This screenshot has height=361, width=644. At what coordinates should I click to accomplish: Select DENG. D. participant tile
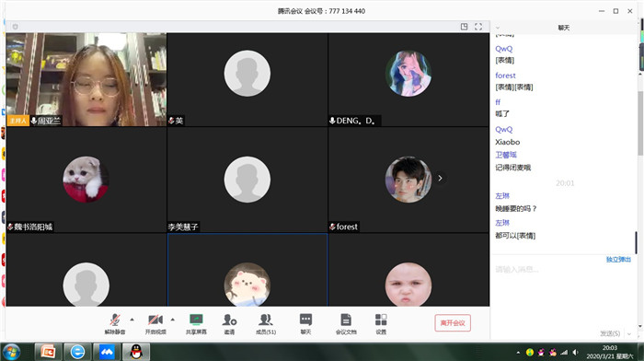pos(408,80)
